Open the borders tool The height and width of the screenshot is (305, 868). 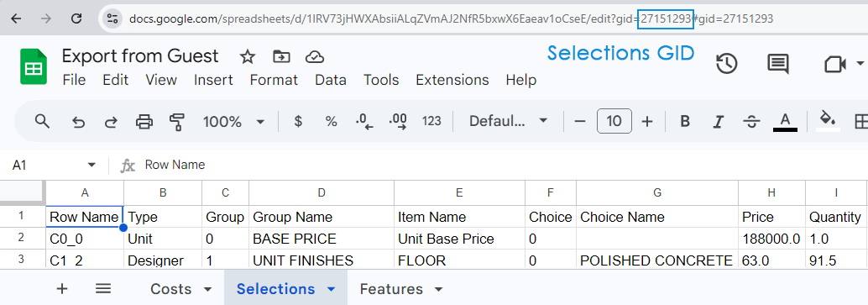[x=860, y=121]
